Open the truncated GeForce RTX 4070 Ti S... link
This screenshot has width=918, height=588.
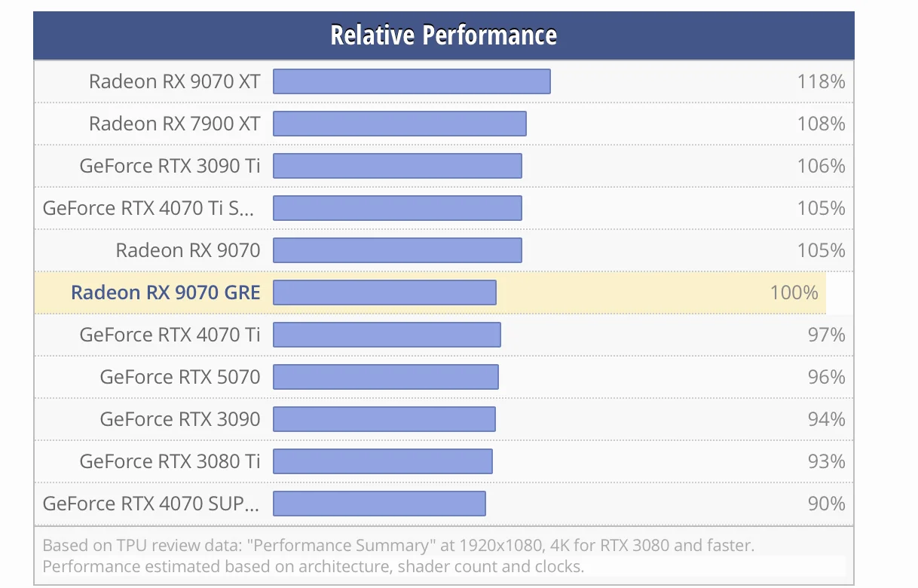[148, 208]
